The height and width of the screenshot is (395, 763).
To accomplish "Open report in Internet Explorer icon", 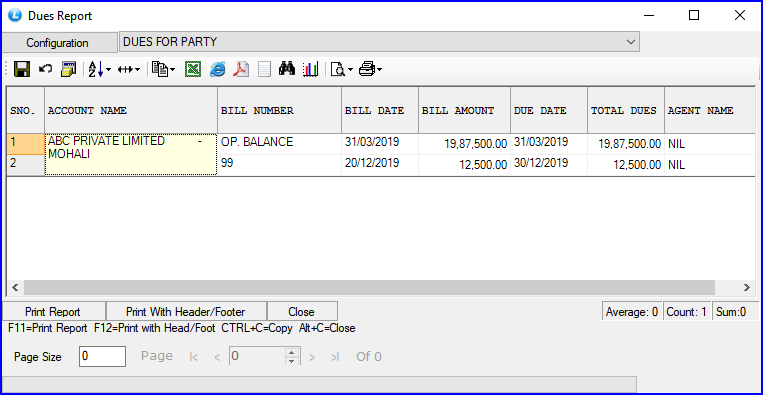I will tap(218, 70).
